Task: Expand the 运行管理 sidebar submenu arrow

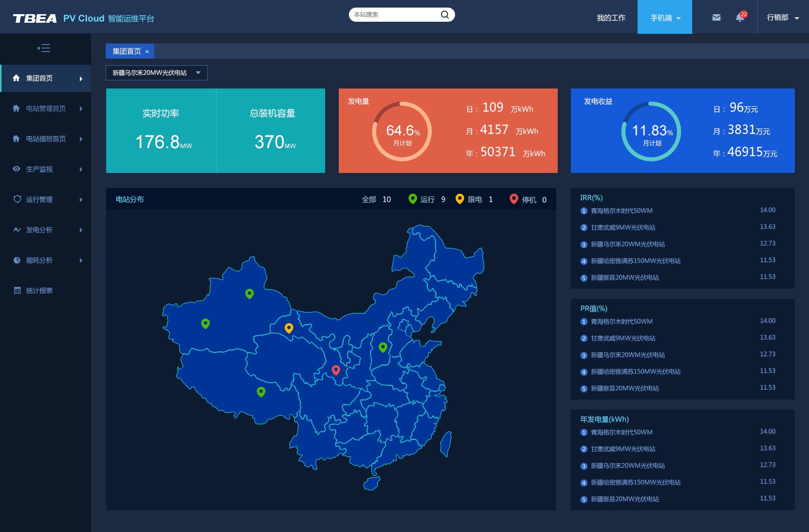Action: point(81,200)
